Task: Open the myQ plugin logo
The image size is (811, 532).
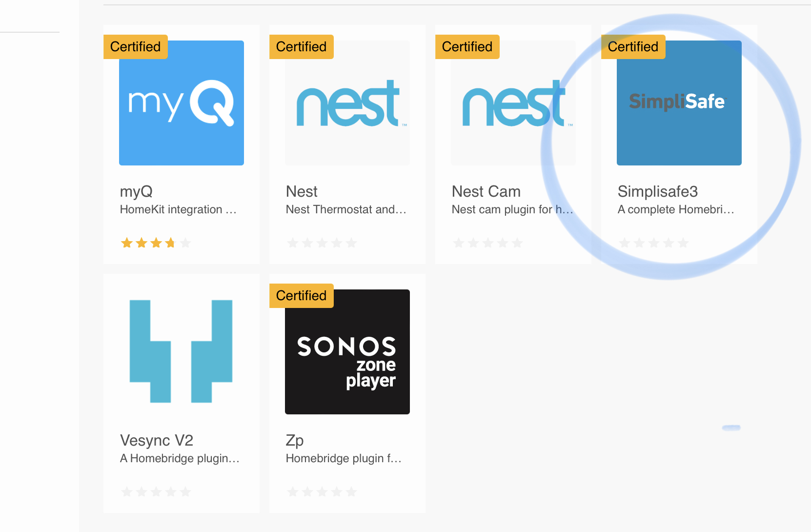Action: tap(182, 103)
